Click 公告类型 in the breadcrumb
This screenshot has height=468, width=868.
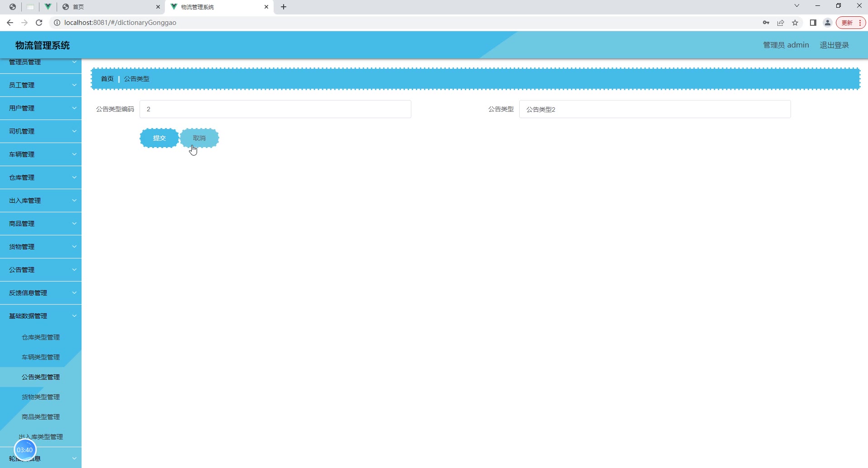point(137,79)
